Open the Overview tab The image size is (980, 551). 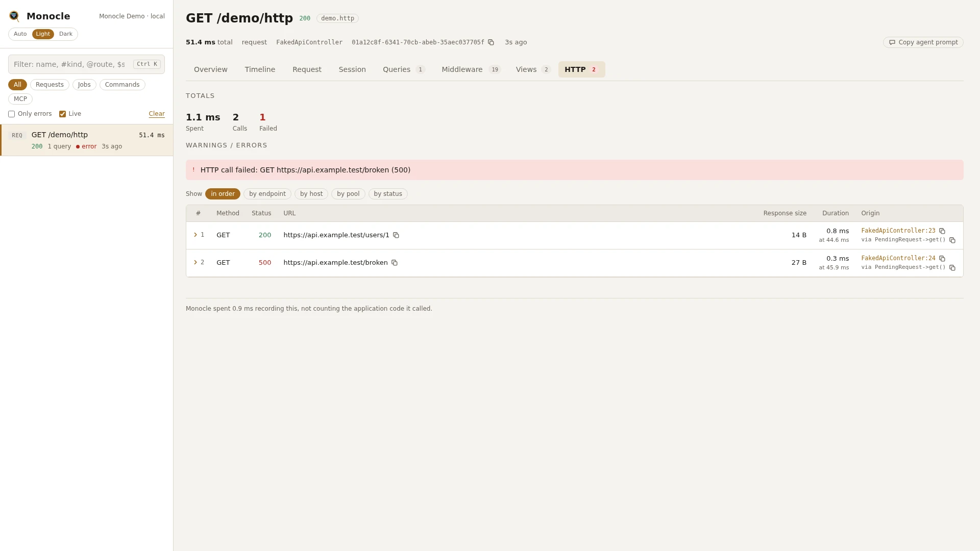[211, 69]
